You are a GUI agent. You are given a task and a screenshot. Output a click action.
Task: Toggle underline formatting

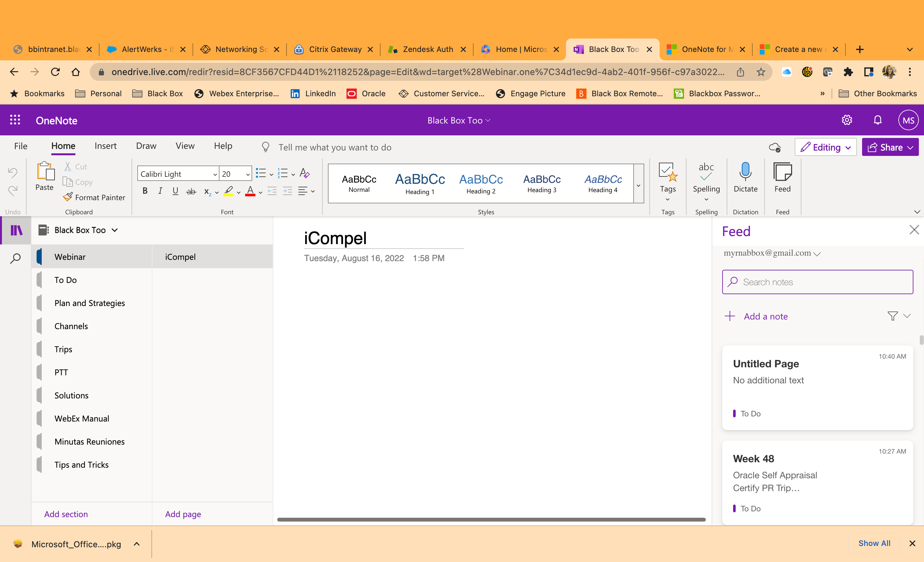pos(175,191)
